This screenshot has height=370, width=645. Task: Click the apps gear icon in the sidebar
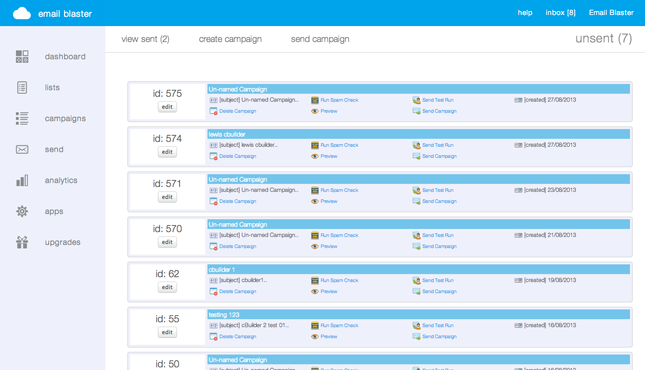(x=22, y=211)
